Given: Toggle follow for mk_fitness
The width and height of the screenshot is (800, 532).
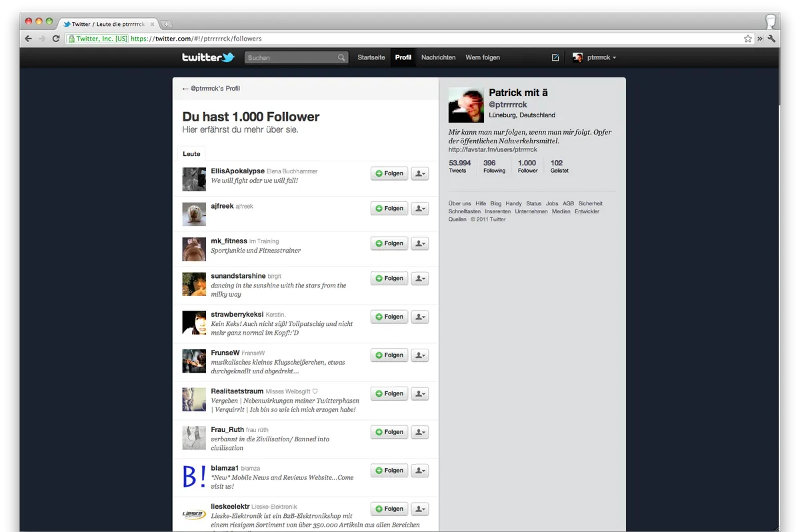Looking at the screenshot, I should [389, 243].
